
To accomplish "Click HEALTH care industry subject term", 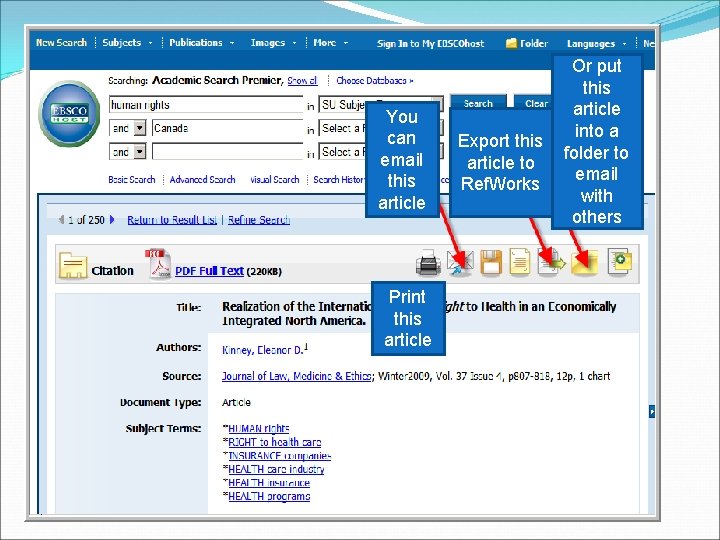I will [x=276, y=469].
